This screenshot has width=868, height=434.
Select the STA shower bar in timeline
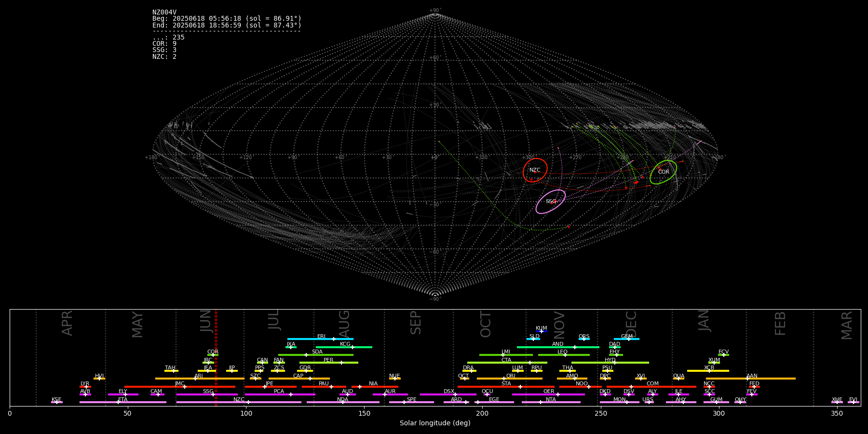click(x=506, y=387)
